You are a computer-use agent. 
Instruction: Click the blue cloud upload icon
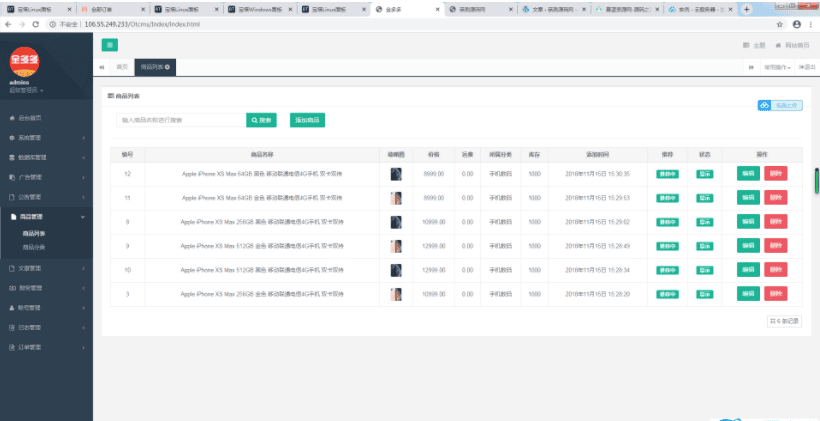point(765,105)
